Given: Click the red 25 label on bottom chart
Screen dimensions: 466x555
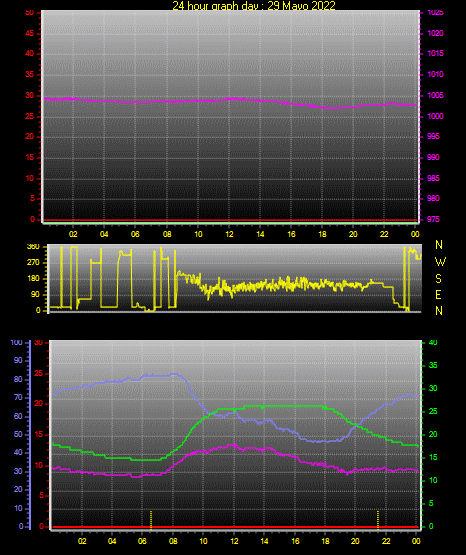Looking at the screenshot, I should (38, 373).
